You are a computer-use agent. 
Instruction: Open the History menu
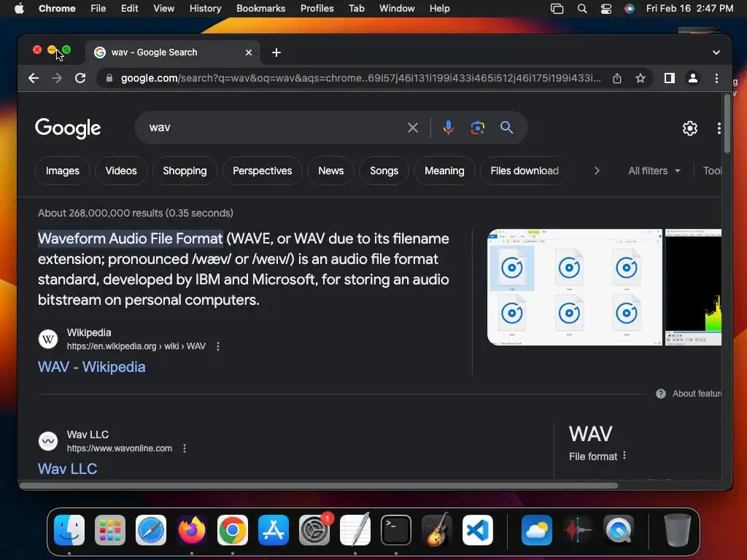pos(205,9)
